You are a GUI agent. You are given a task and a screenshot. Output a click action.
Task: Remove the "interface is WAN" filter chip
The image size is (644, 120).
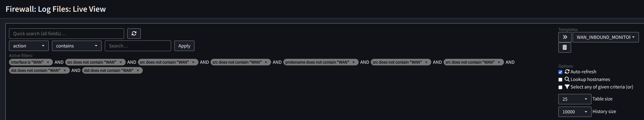[48, 62]
